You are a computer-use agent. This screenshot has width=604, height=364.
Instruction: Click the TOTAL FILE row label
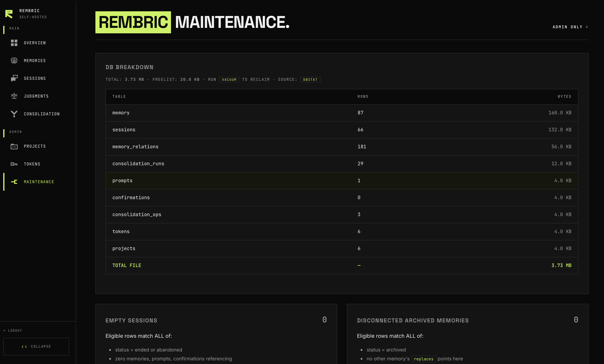tap(127, 265)
